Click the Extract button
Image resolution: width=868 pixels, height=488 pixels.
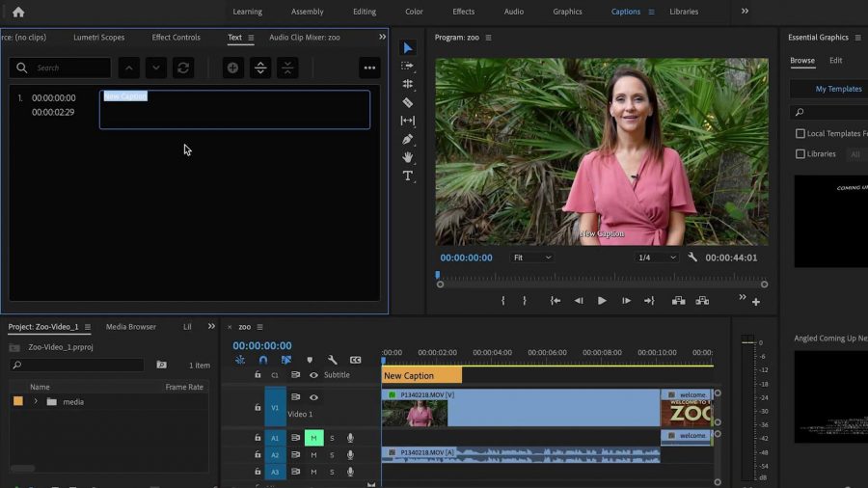[702, 301]
